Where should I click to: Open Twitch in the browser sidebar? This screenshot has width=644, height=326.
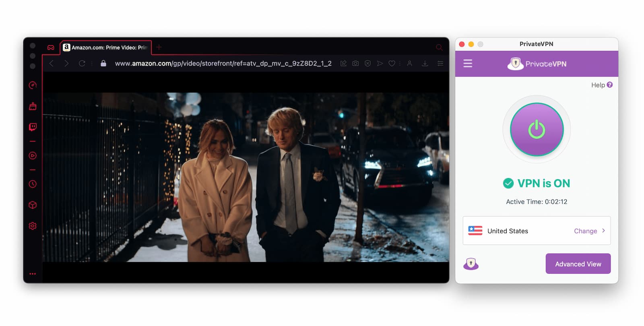coord(33,127)
